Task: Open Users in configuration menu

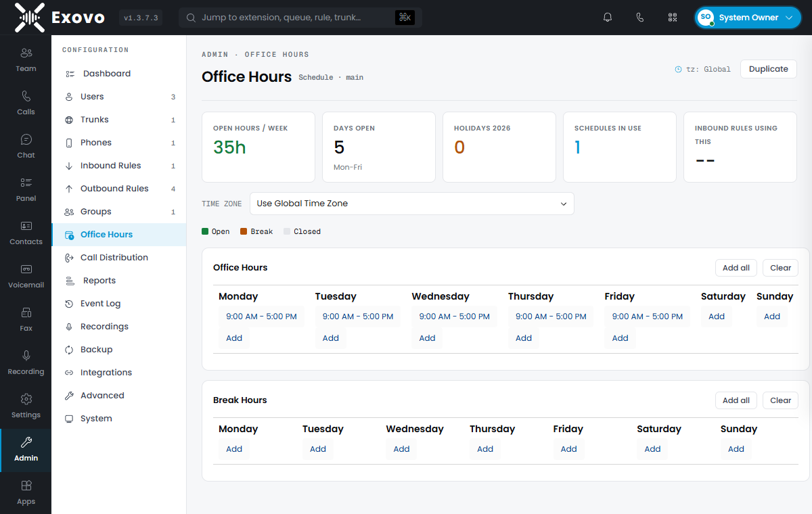Action: point(118,97)
